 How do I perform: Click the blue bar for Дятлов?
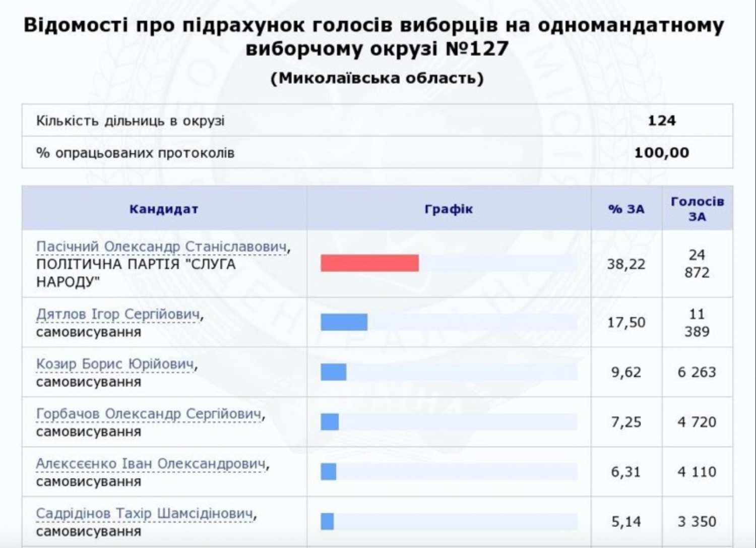coord(344,322)
